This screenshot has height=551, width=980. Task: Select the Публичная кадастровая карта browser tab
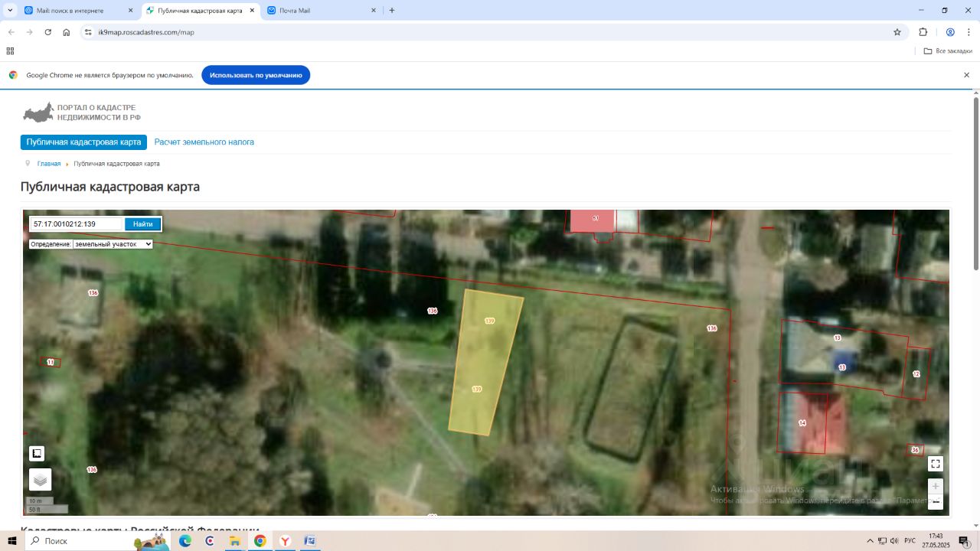coord(201,11)
